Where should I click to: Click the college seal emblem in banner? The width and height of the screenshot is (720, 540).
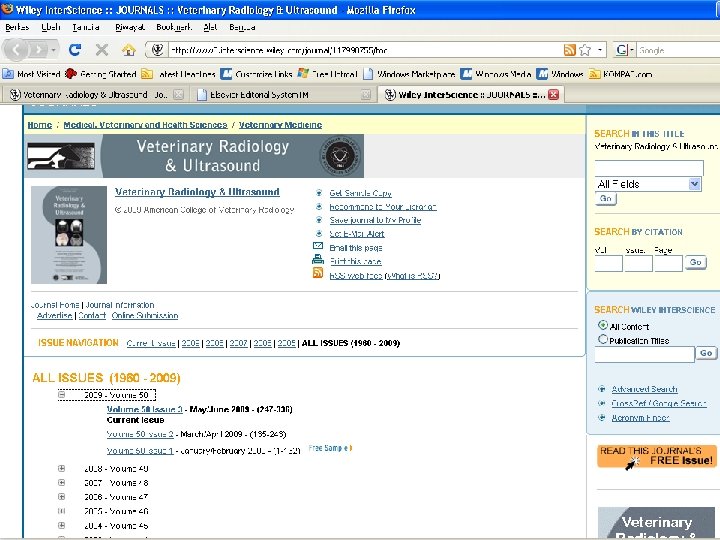coord(340,156)
